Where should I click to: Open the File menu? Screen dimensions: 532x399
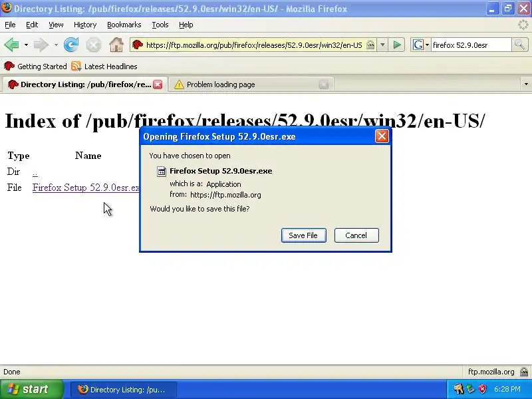tap(10, 25)
